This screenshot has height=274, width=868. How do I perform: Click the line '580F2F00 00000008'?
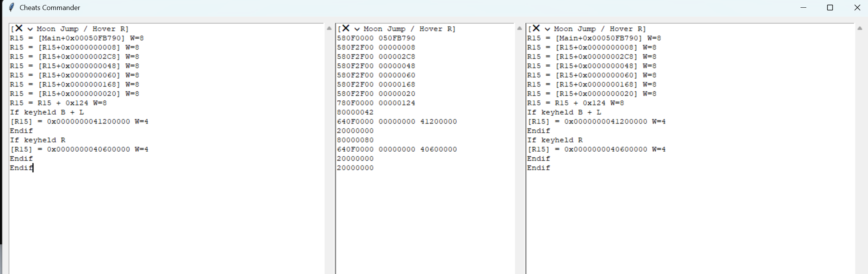click(376, 47)
